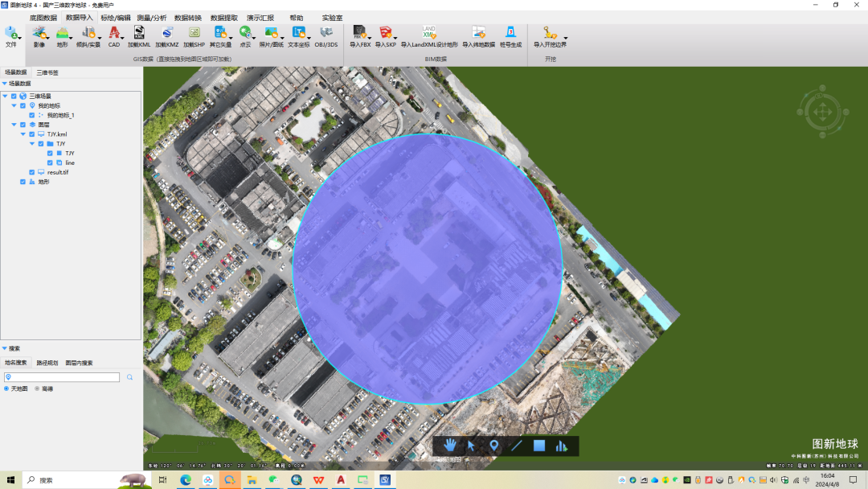The image size is (868, 489).
Task: Open the 底图数据 ribbon tab
Action: [43, 18]
